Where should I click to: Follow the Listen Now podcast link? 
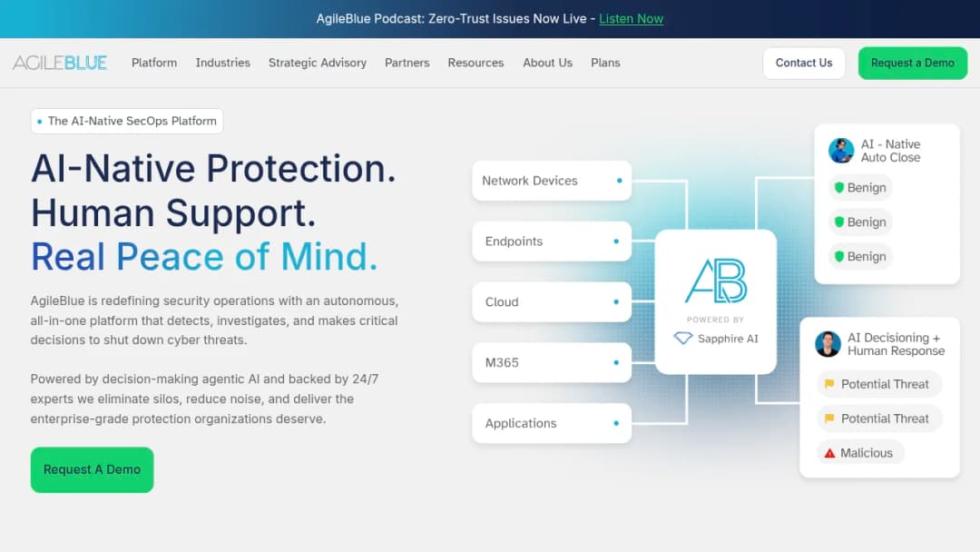[632, 19]
